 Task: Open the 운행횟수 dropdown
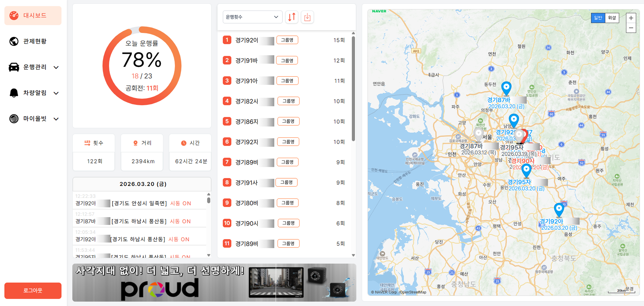(x=252, y=17)
